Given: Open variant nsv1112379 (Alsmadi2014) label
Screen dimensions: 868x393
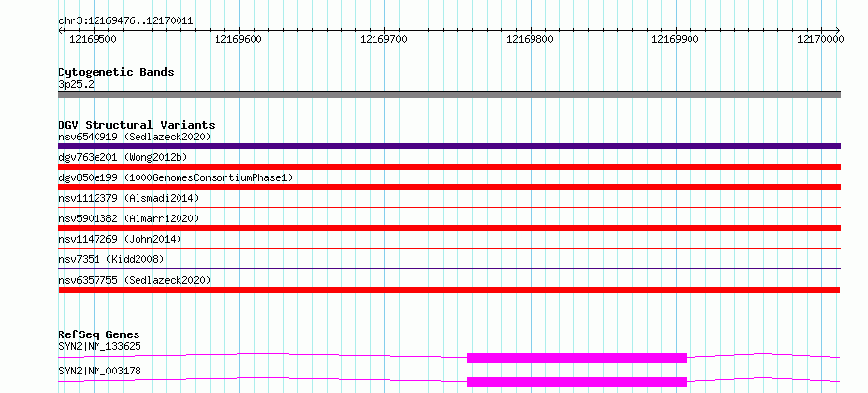Looking at the screenshot, I should click(129, 198).
